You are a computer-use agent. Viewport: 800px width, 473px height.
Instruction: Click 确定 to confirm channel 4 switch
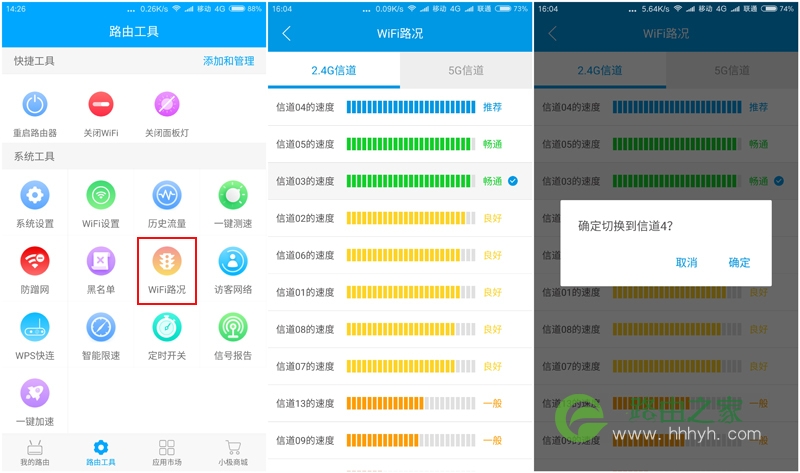739,262
